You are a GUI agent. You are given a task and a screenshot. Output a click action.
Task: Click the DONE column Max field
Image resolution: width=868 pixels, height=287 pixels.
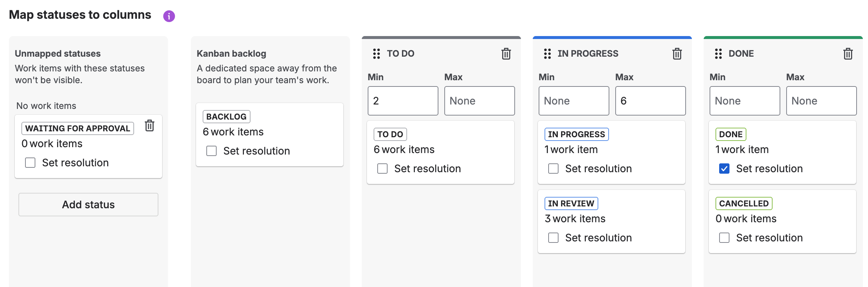(821, 101)
